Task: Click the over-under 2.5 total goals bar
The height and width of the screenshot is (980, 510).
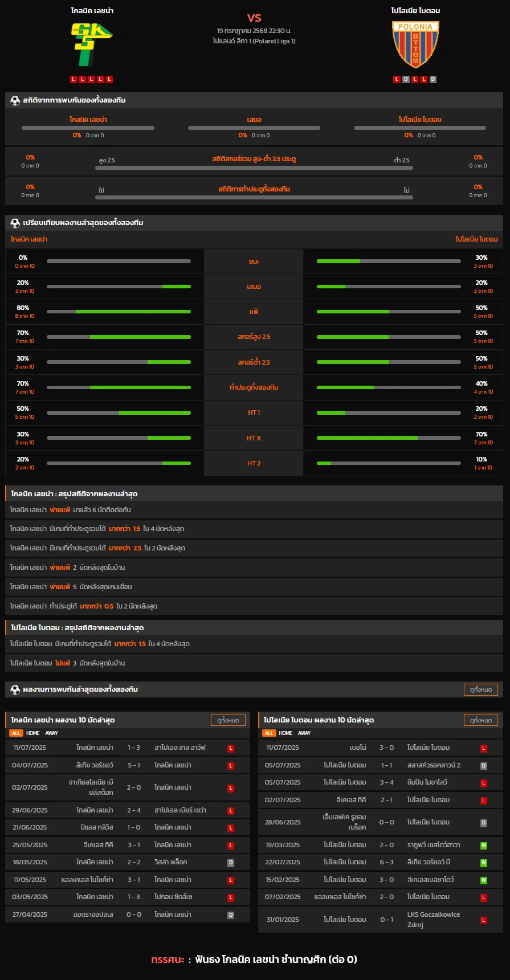Action: click(x=254, y=168)
